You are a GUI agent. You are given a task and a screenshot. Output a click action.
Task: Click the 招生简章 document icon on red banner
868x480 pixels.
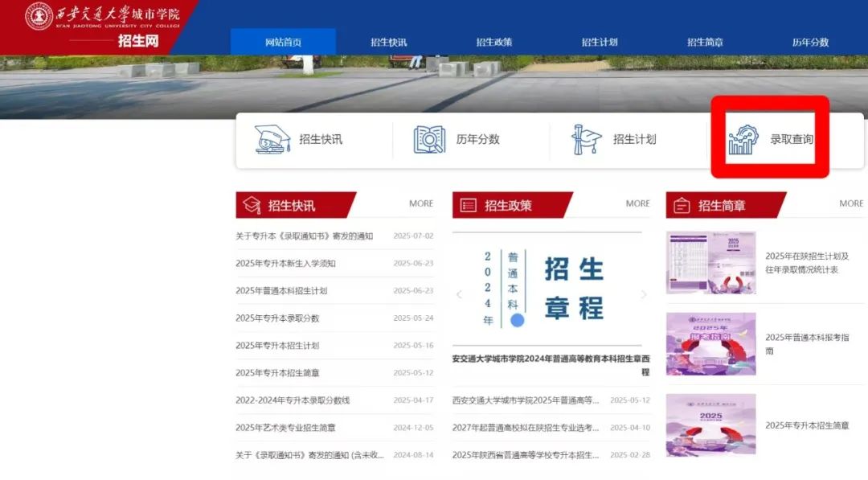[x=682, y=205]
